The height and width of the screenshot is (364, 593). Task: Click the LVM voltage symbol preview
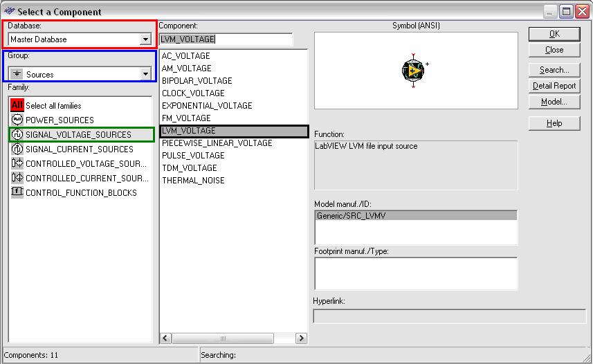click(x=413, y=70)
